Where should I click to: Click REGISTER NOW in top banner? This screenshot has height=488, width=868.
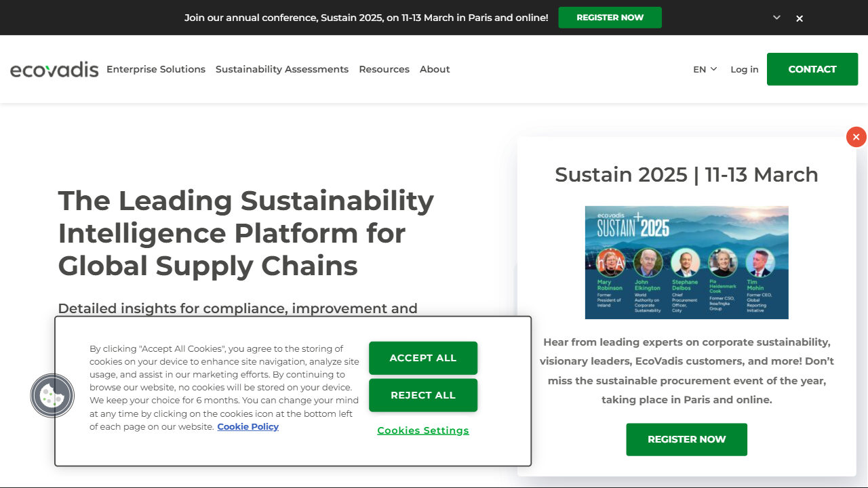pos(610,18)
